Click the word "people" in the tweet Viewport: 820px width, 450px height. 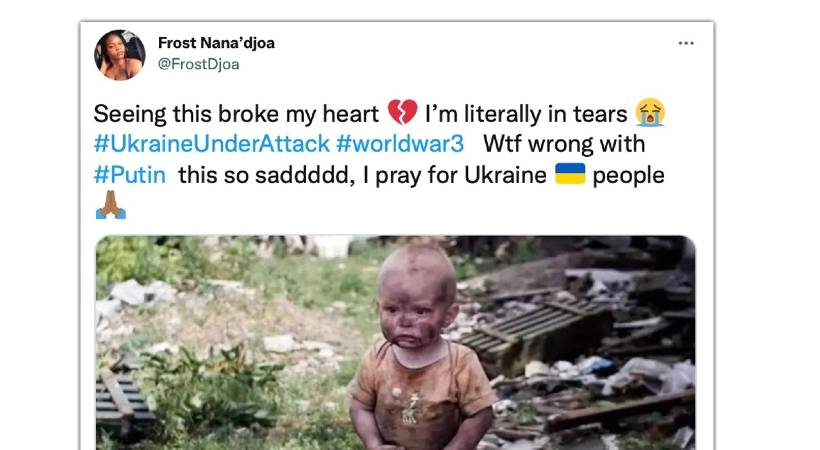pos(628,176)
